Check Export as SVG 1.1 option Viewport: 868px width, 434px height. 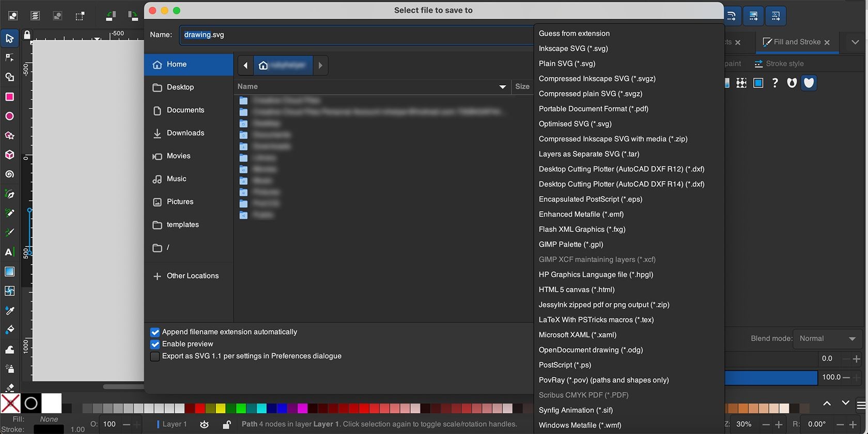pyautogui.click(x=154, y=357)
